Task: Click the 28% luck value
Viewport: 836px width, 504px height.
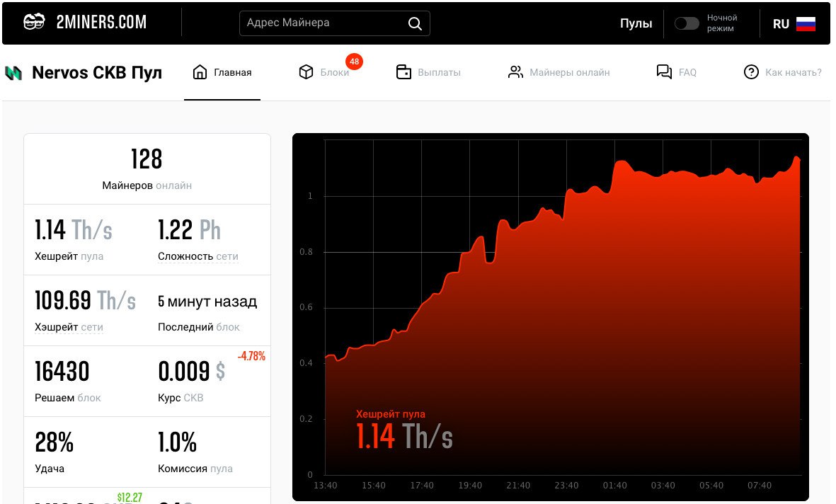Action: [x=55, y=442]
